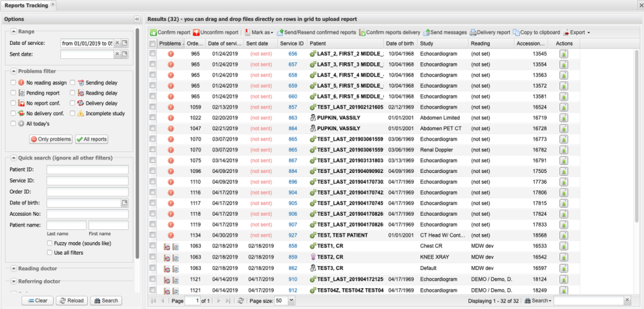
Task: Click upload action icon for accession 13545
Action: pyautogui.click(x=563, y=54)
